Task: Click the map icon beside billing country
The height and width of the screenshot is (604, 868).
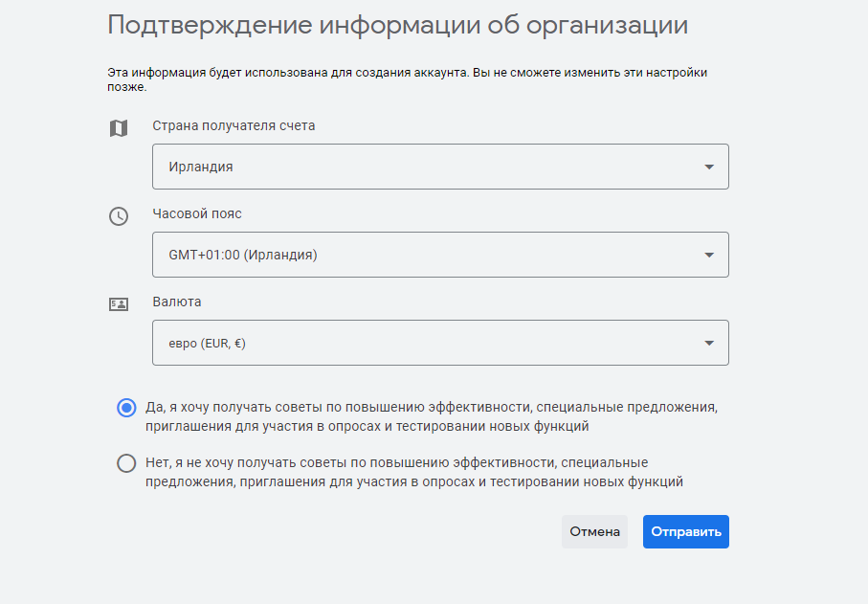Action: tap(118, 128)
